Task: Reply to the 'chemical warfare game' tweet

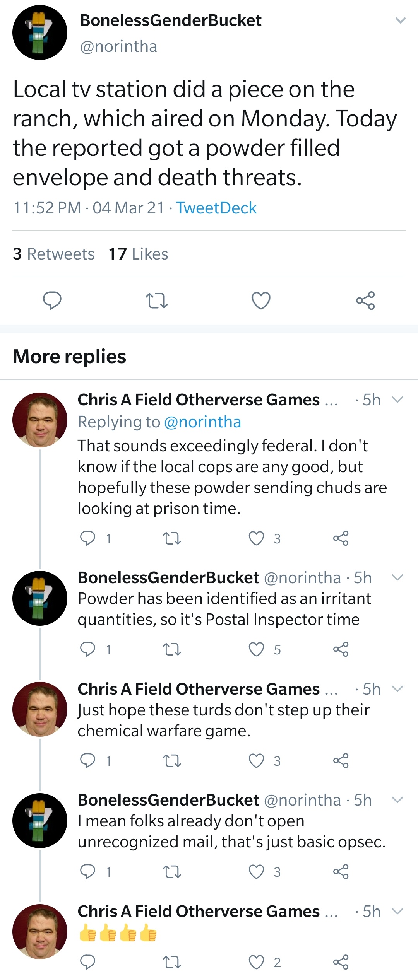Action: pyautogui.click(x=87, y=761)
